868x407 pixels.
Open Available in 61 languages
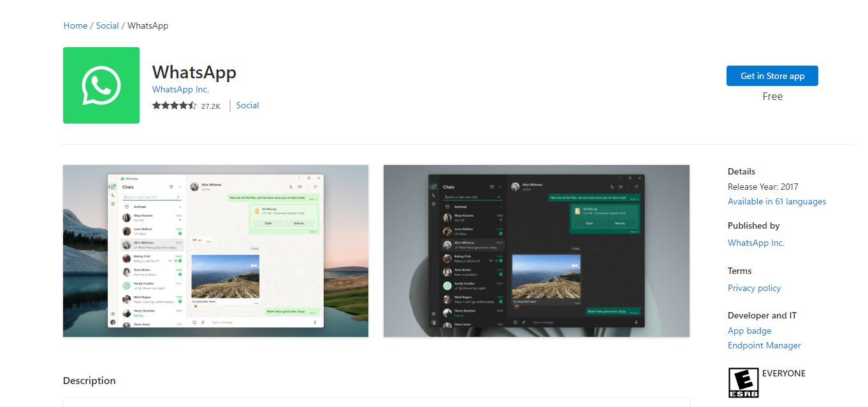(776, 201)
